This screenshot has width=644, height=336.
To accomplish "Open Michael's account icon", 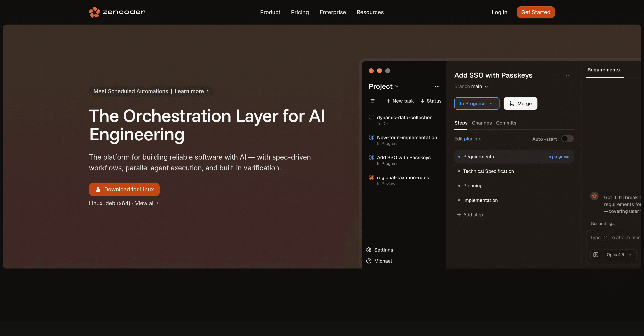I will [x=369, y=261].
